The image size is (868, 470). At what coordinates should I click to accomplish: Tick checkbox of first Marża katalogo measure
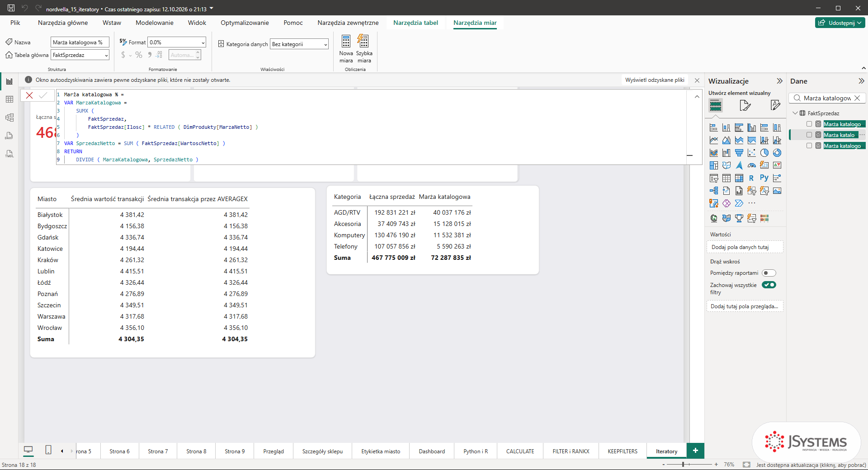(x=809, y=124)
